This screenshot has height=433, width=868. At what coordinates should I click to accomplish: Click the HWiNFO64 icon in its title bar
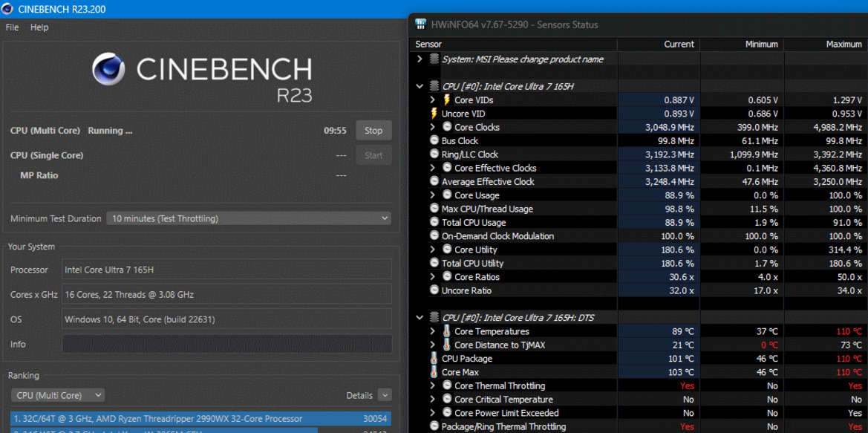click(421, 25)
